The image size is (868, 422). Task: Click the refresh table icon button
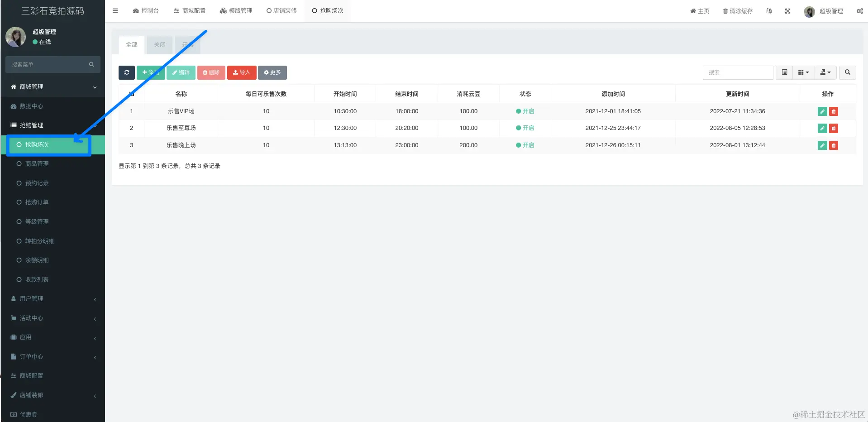point(127,72)
